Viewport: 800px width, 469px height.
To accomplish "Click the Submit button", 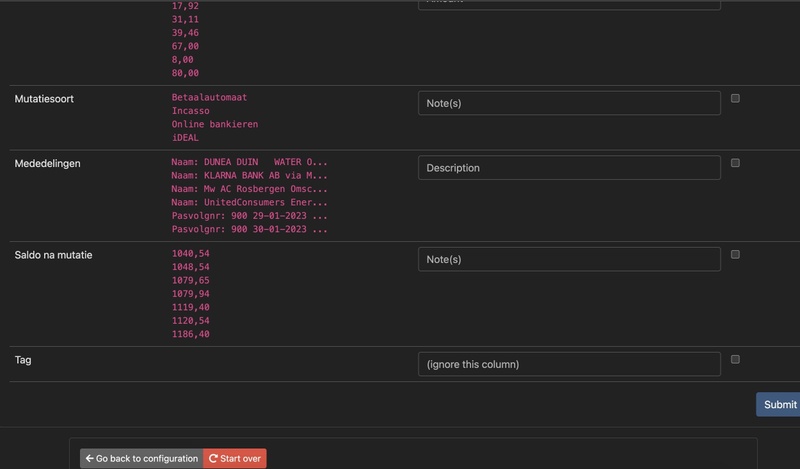I will [778, 405].
